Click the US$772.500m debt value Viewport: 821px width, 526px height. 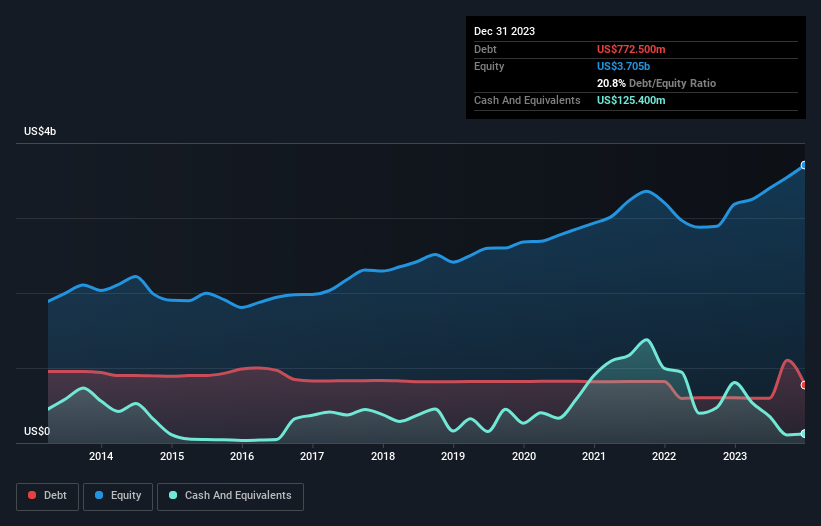click(x=631, y=49)
